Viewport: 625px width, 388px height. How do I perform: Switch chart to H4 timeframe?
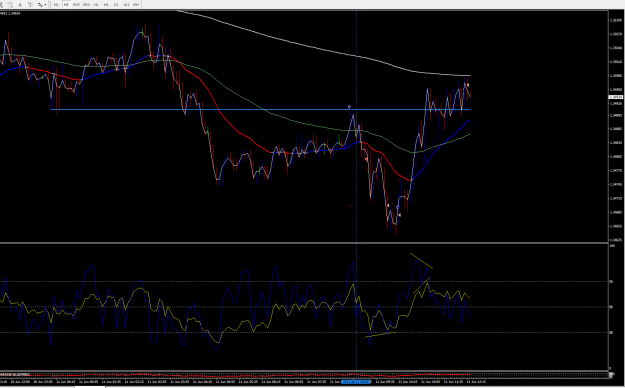point(106,5)
